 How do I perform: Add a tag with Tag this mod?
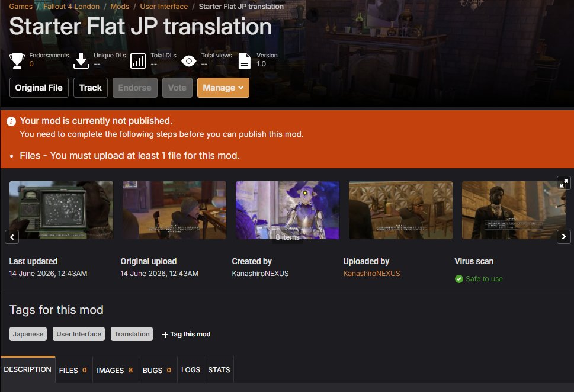(x=186, y=334)
